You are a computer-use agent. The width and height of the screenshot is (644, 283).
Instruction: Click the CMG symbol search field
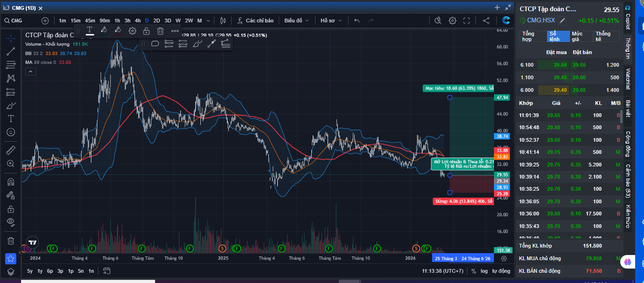point(23,21)
